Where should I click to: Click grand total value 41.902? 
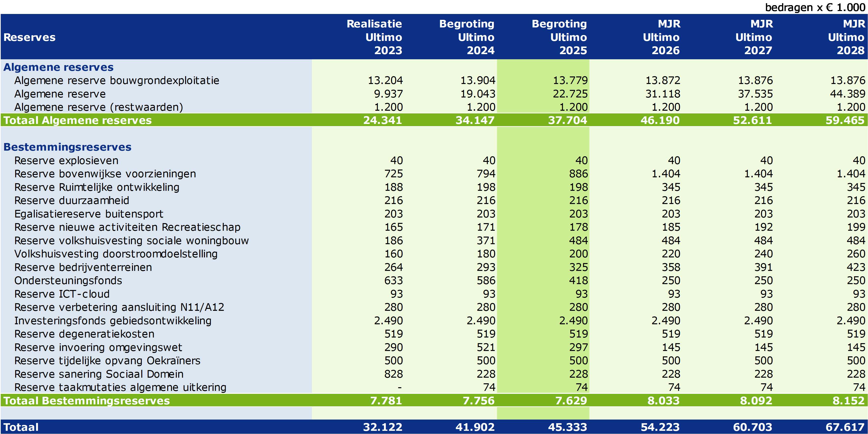click(475, 427)
